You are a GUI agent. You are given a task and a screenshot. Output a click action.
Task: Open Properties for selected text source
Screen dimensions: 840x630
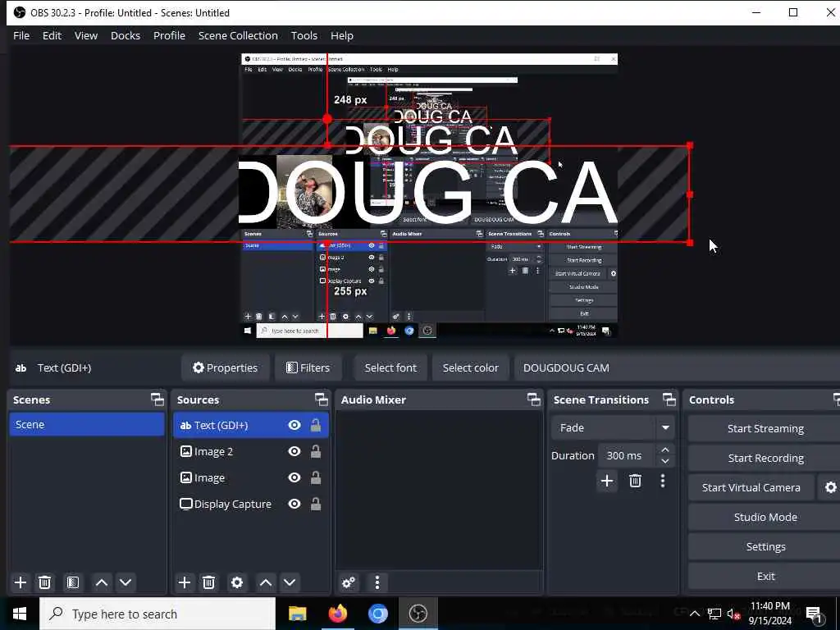pyautogui.click(x=225, y=367)
